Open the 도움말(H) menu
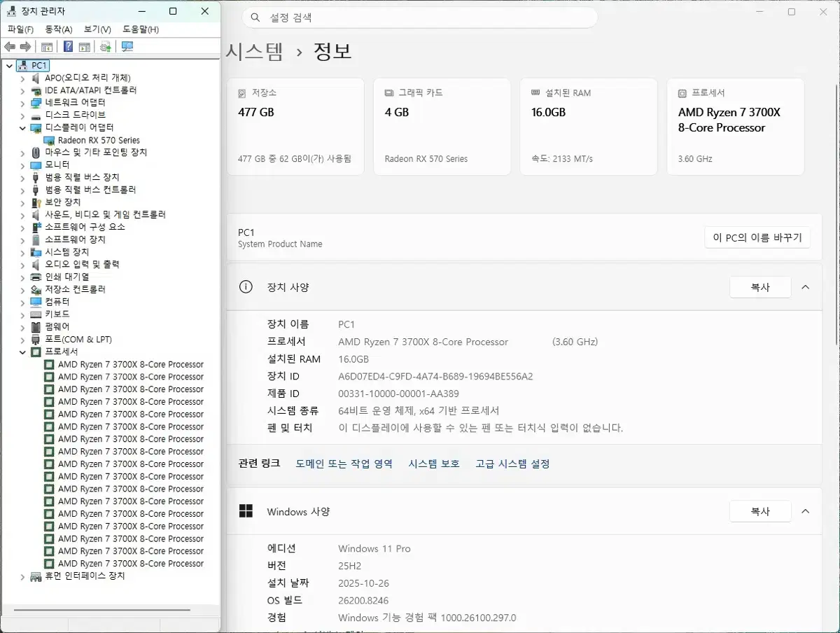The height and width of the screenshot is (633, 840). (x=140, y=29)
